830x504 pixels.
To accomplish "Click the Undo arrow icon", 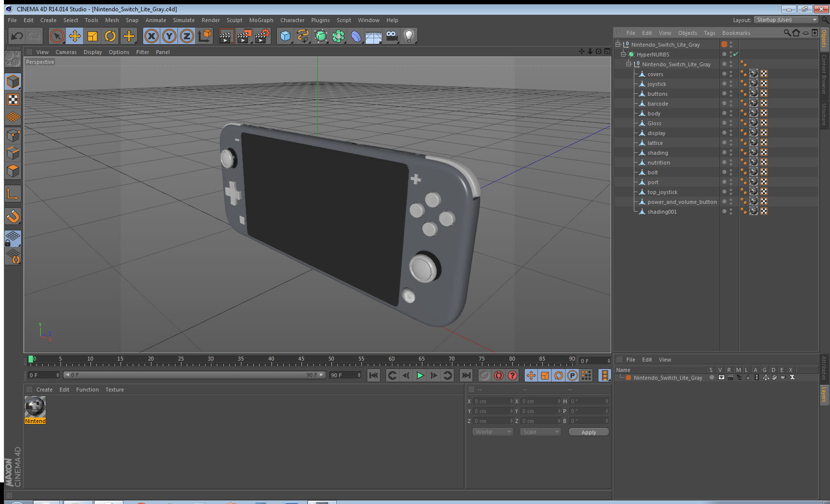I will pyautogui.click(x=17, y=36).
